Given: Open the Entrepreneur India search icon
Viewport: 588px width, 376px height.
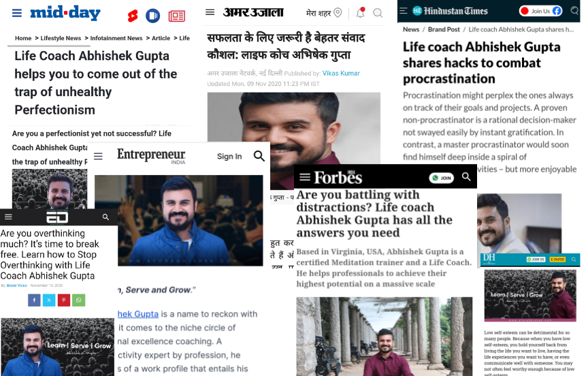Looking at the screenshot, I should (259, 156).
